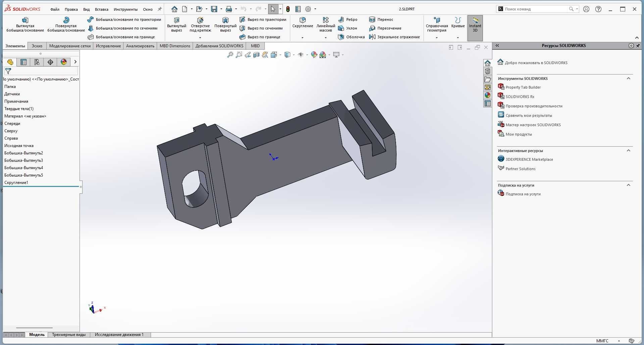
Task: Select the Пересечение intersect tool
Action: click(385, 28)
